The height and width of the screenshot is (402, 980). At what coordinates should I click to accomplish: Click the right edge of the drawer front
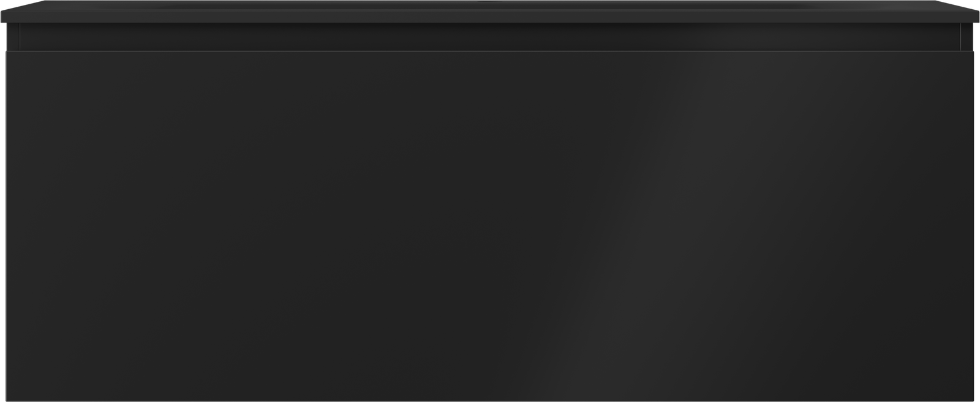click(973, 225)
